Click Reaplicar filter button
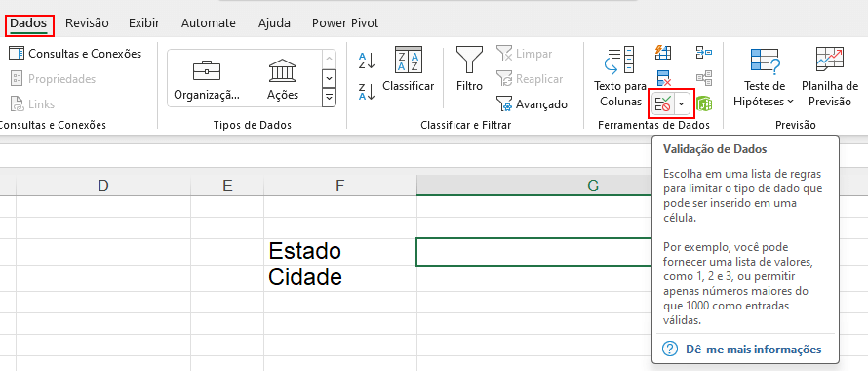Screen dimensions: 868x371 [x=530, y=79]
